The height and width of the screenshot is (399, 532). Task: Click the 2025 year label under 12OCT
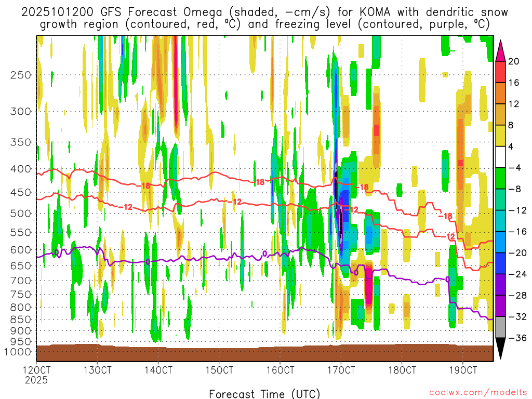click(36, 380)
